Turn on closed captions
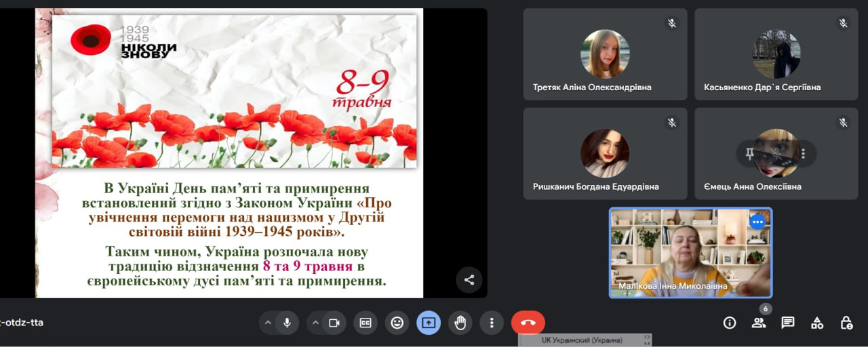 366,323
